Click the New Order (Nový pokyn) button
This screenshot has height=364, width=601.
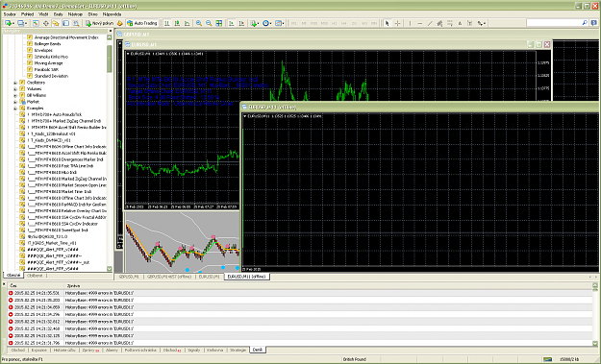[99, 23]
